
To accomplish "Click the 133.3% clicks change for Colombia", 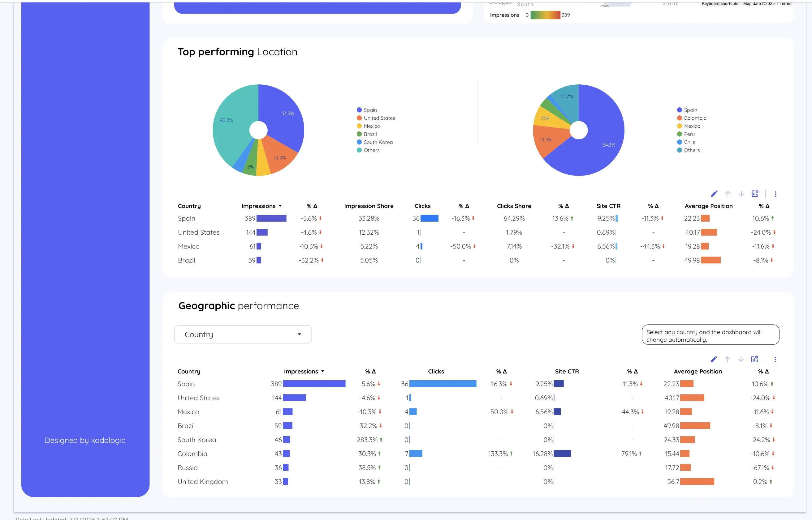I will pos(498,454).
